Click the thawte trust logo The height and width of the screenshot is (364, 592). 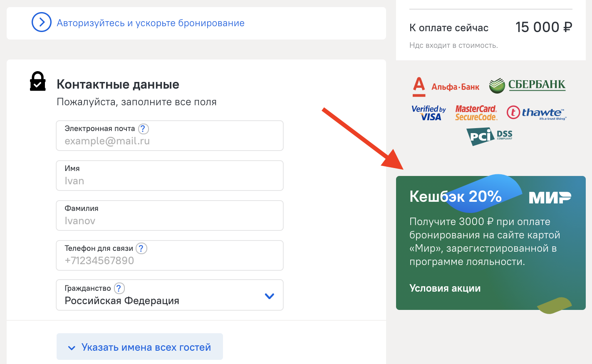(536, 113)
